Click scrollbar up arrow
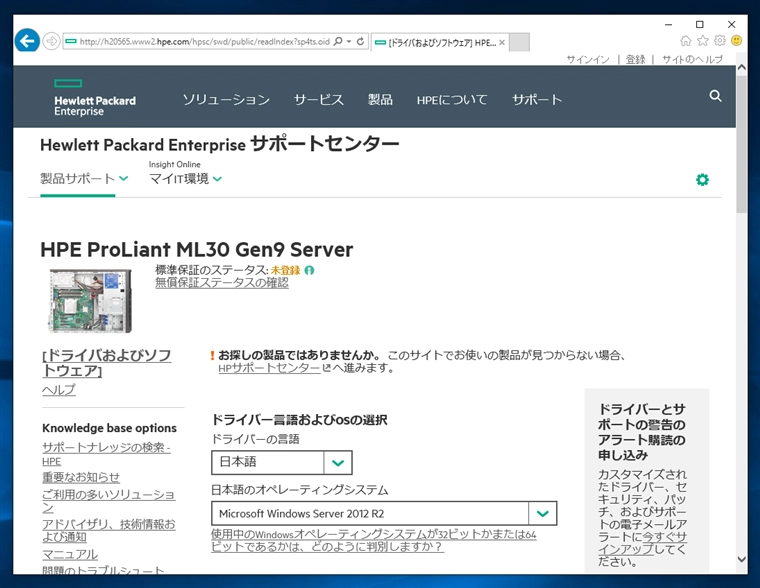This screenshot has width=760, height=588. tap(741, 68)
